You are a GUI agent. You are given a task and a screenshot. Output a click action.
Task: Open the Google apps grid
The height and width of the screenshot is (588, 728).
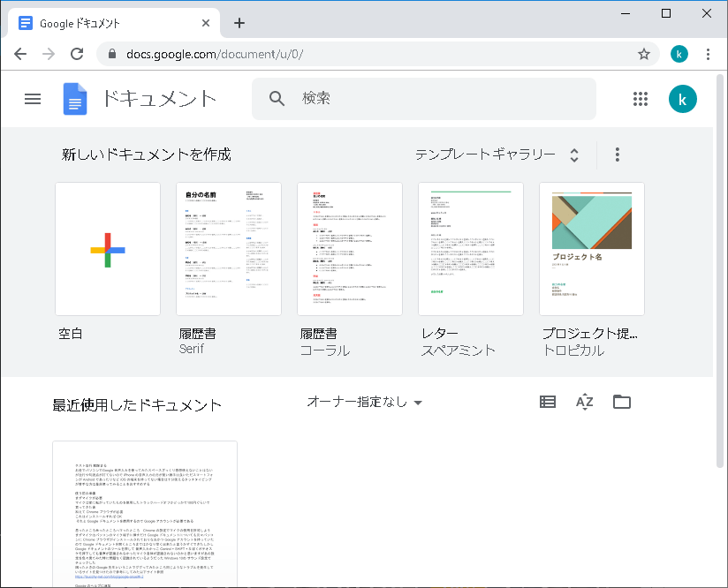click(x=641, y=99)
